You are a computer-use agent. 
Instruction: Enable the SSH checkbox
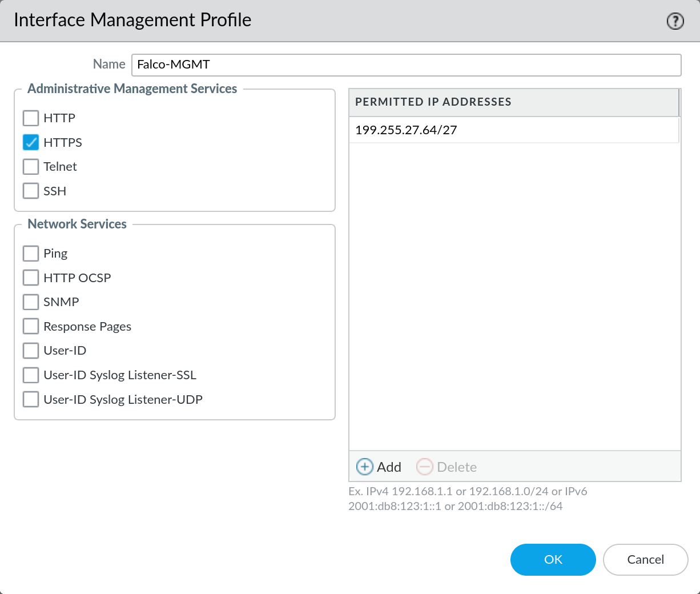31,191
